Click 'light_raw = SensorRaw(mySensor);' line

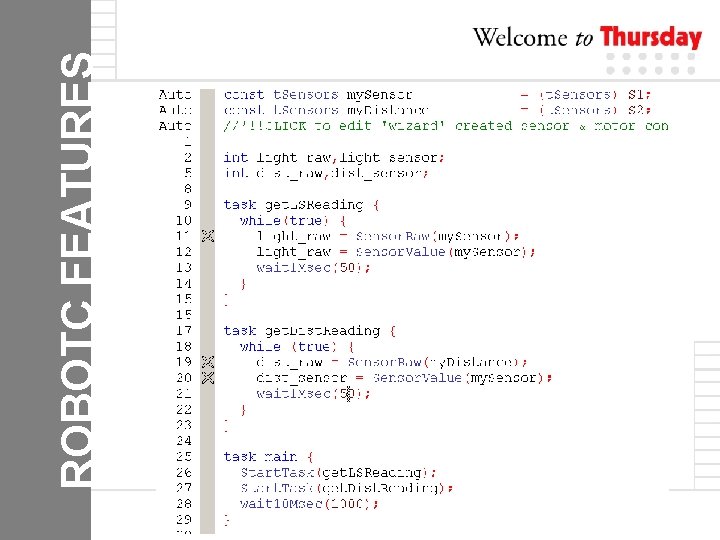pyautogui.click(x=388, y=236)
